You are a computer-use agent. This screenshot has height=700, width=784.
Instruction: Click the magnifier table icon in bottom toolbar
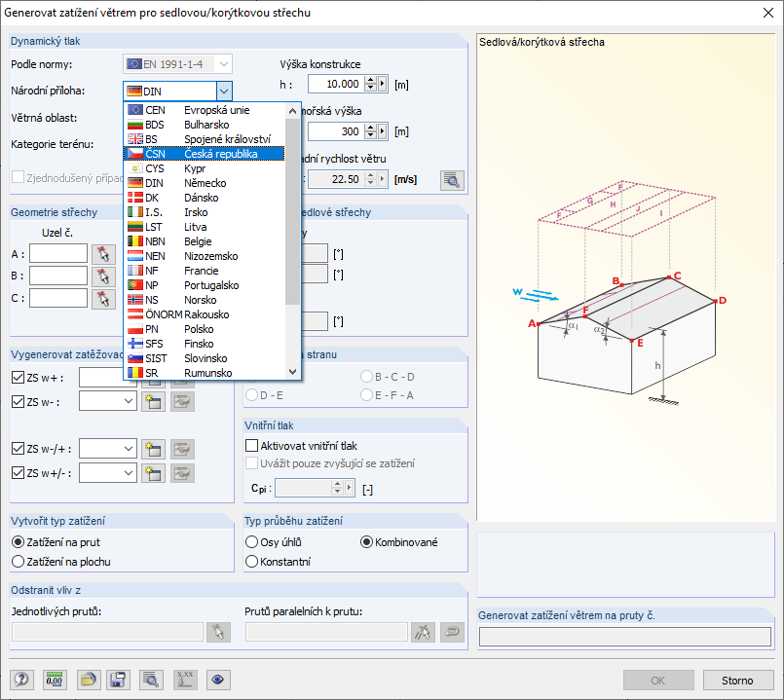[x=151, y=680]
